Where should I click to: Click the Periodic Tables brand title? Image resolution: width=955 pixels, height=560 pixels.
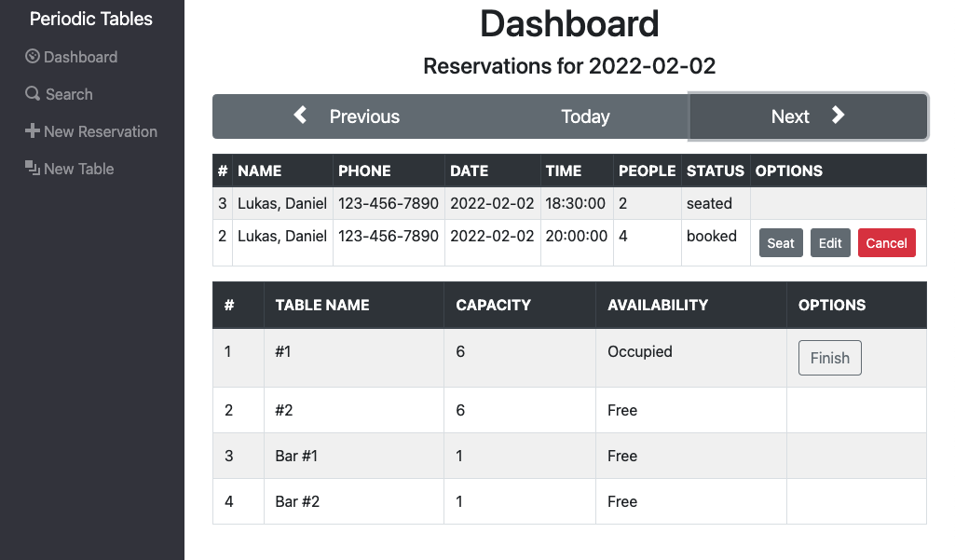tap(91, 19)
